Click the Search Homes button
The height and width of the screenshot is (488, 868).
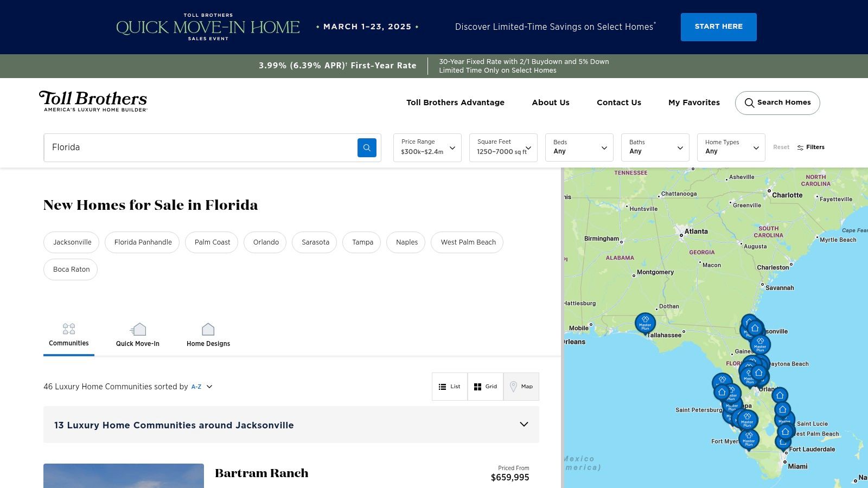(777, 103)
